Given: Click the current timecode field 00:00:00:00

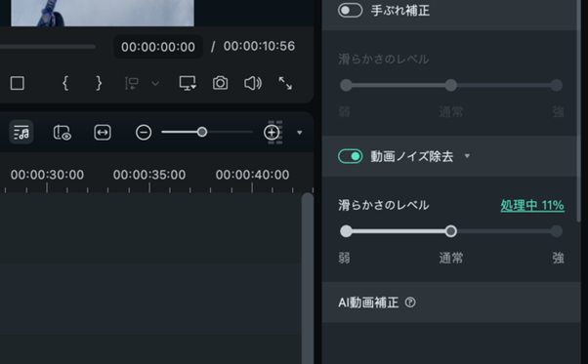Looking at the screenshot, I should [158, 47].
